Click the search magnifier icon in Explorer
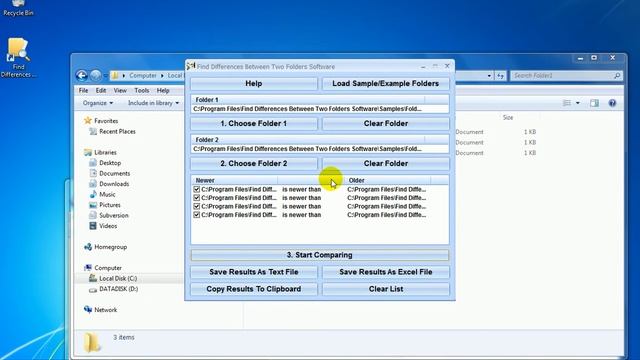The height and width of the screenshot is (360, 640). 617,76
